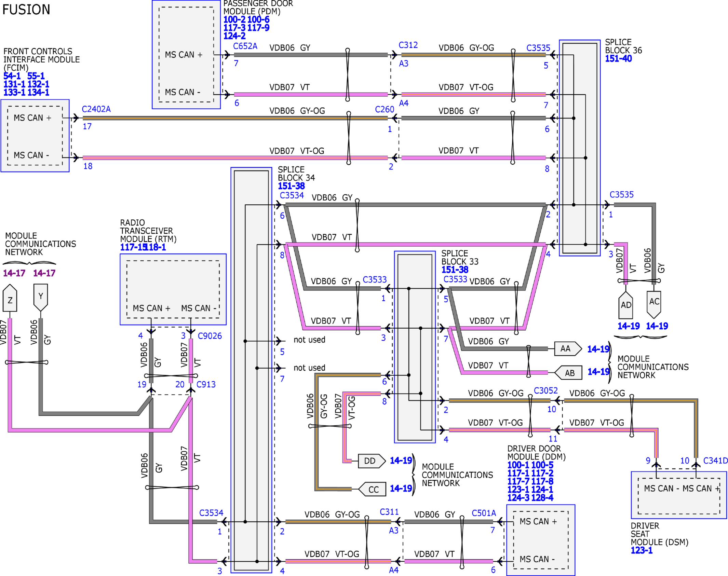Open the 117-8 page reference
Image resolution: width=728 pixels, height=576 pixels.
tap(542, 481)
